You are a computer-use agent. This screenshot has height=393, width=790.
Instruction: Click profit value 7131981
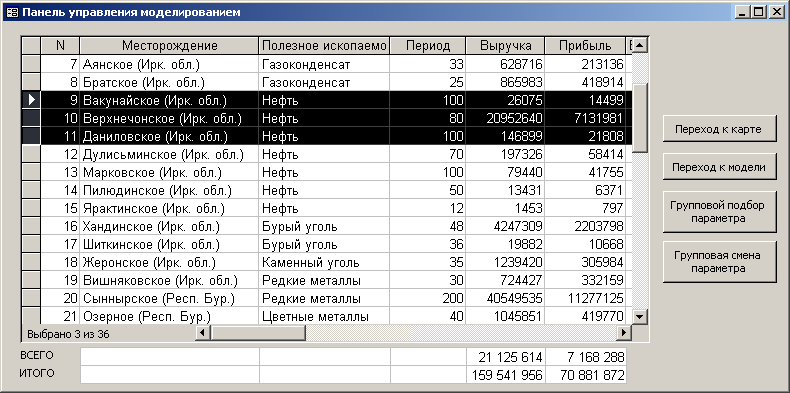pos(585,118)
